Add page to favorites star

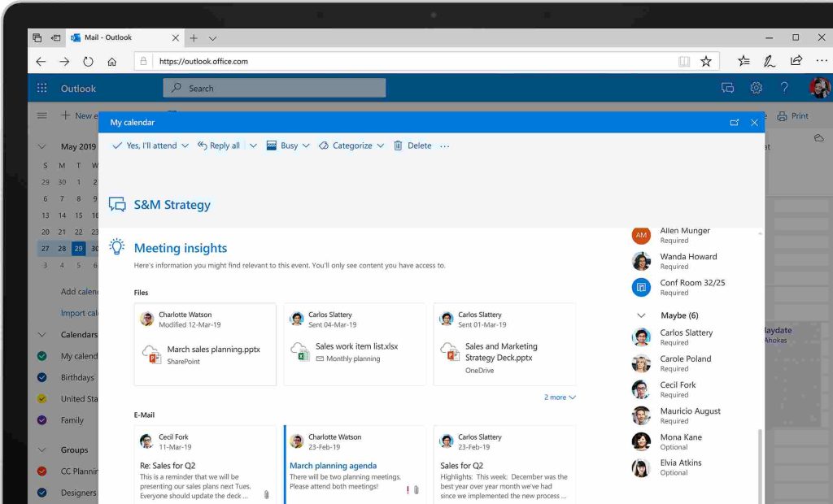pos(705,62)
